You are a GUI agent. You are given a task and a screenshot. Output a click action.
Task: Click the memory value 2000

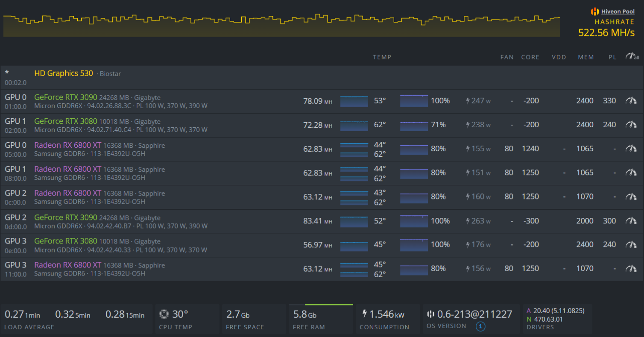[585, 221]
